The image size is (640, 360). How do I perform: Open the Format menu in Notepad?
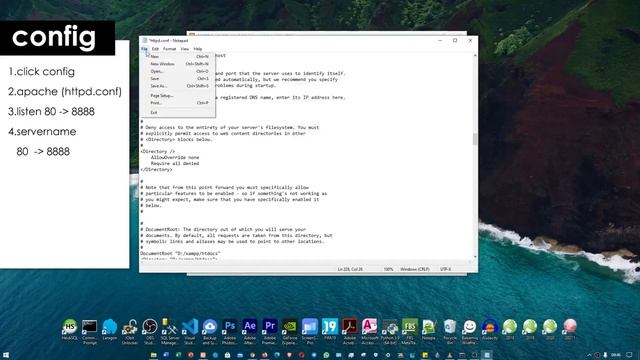[x=169, y=49]
